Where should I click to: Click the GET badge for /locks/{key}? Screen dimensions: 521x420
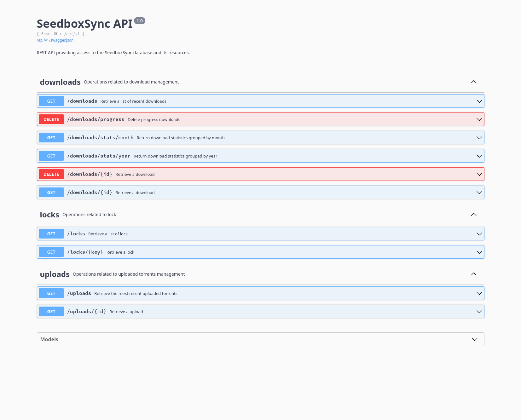(x=51, y=252)
